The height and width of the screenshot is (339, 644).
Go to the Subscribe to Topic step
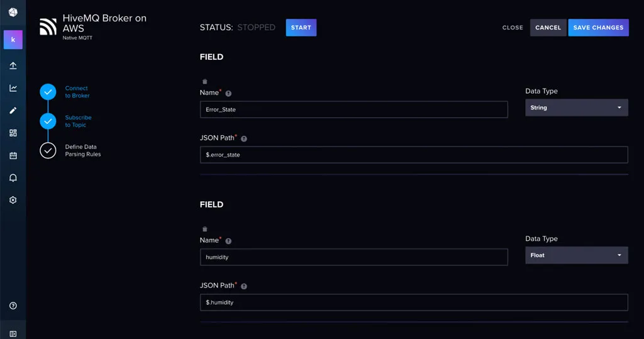point(78,121)
